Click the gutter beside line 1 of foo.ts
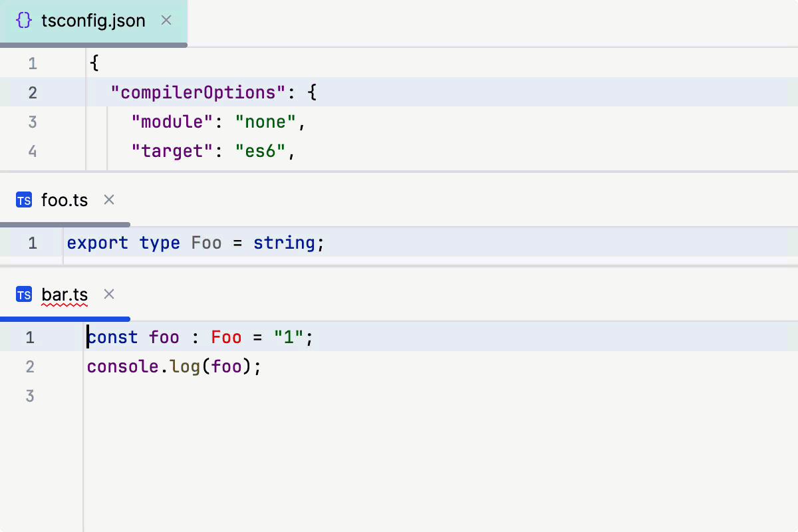 [32, 243]
